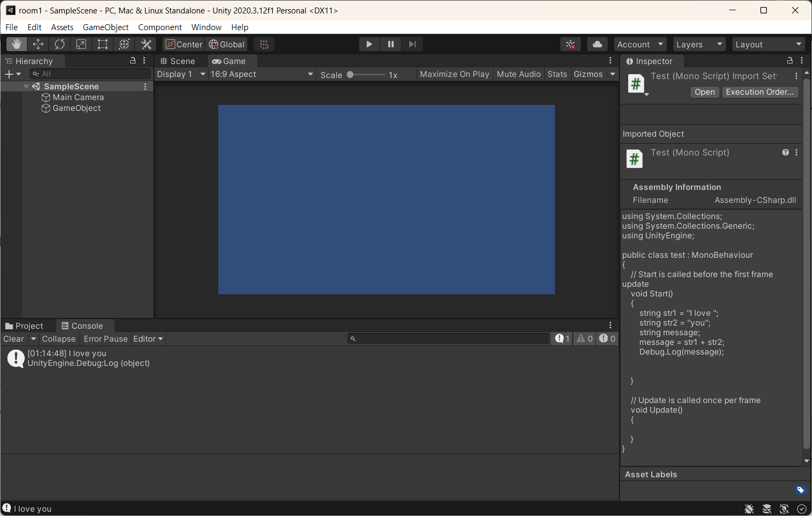This screenshot has width=812, height=516.
Task: Toggle error message filter in Console
Action: point(607,338)
